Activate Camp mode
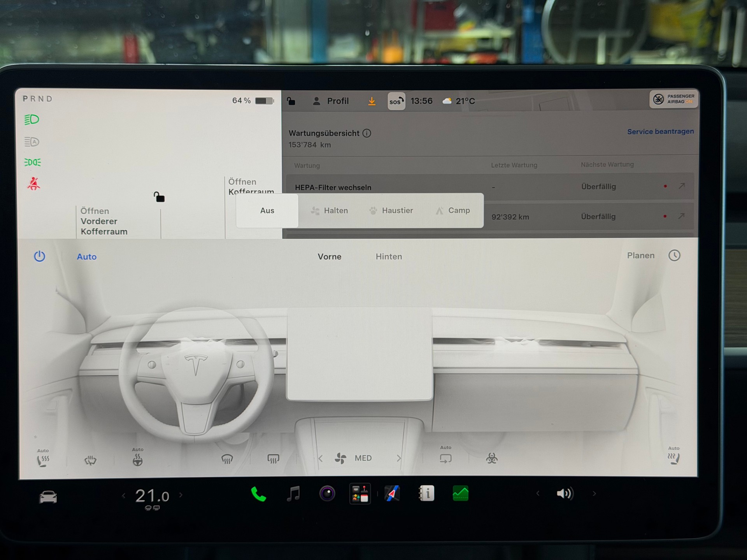This screenshot has width=747, height=560. pyautogui.click(x=452, y=210)
